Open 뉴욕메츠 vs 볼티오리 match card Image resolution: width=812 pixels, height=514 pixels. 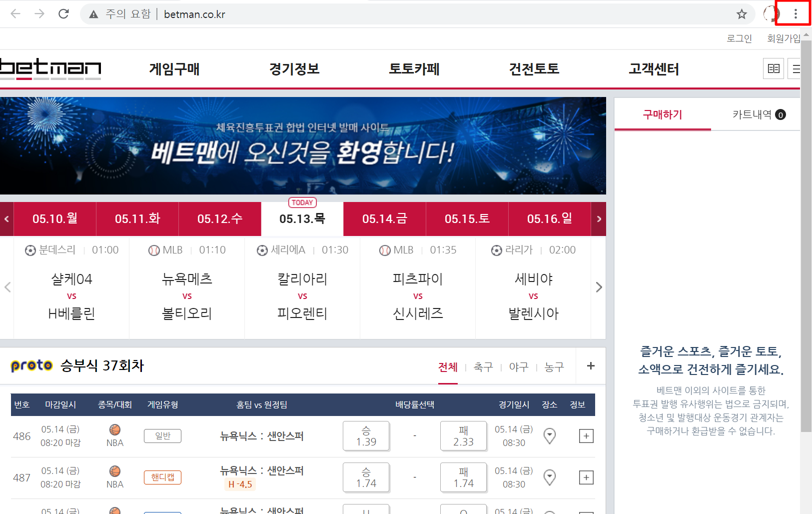tap(187, 288)
